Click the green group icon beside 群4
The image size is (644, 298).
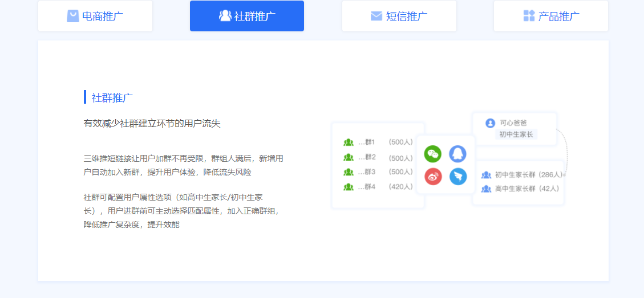click(349, 187)
